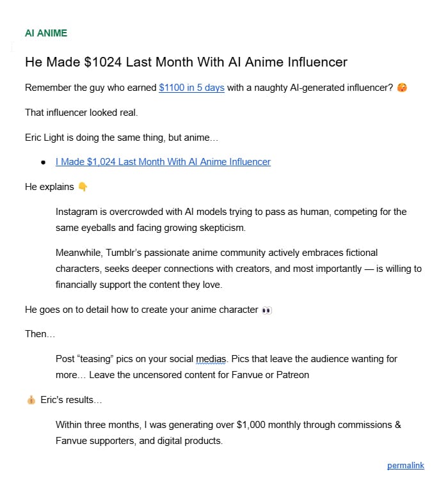Click the "Within three months" results quote
The image size is (448, 499).
click(228, 432)
